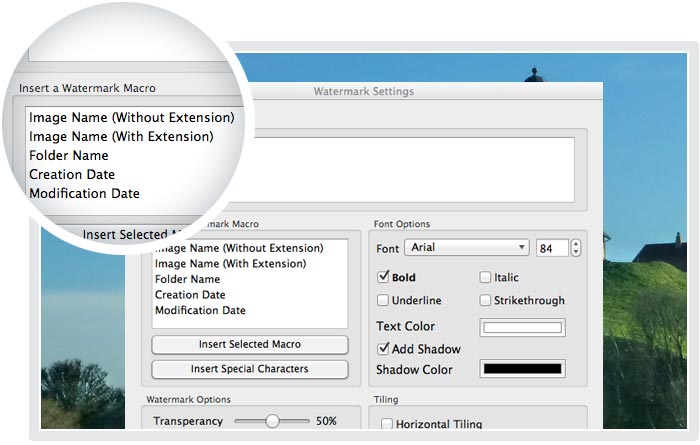Viewport: 700px width, 445px height.
Task: Open the Arial font dropdown
Action: (467, 247)
